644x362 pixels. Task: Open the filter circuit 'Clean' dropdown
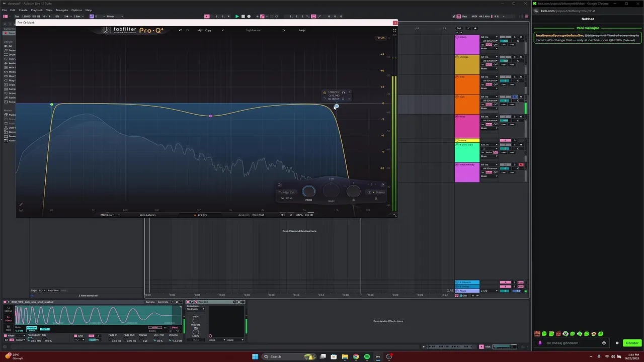(21, 340)
